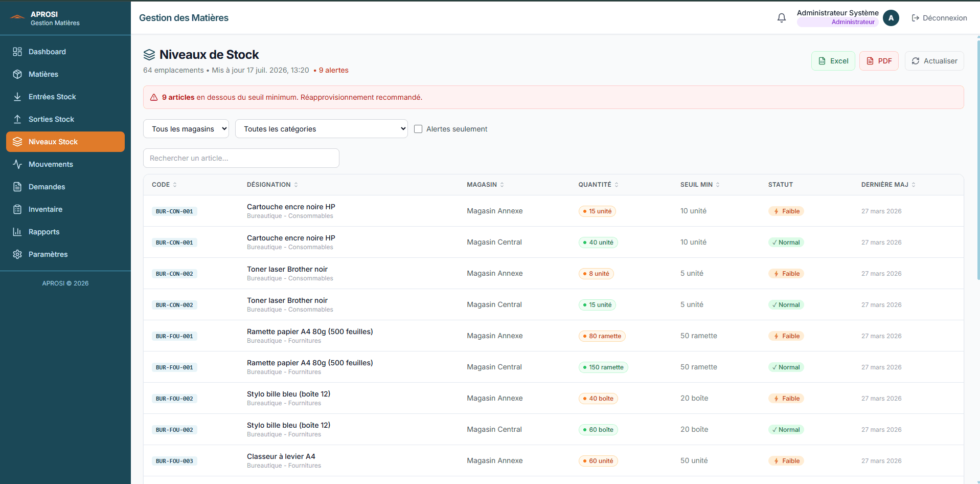Viewport: 980px width, 484px height.
Task: Click the Inventaire clipboard icon
Action: coord(17,209)
